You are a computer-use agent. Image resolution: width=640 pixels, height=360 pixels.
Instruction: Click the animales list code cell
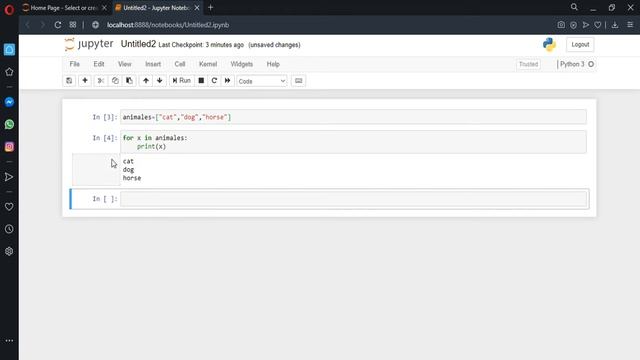coord(353,117)
